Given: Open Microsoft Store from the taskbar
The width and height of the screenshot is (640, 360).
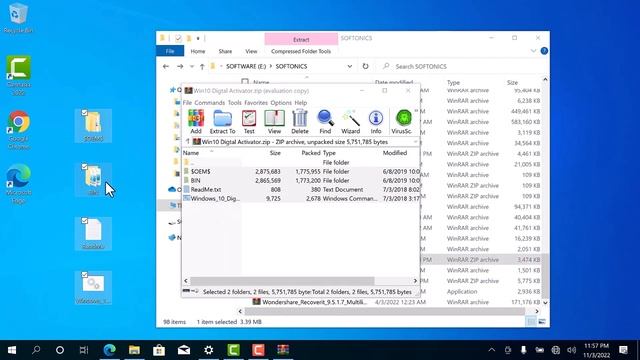Looking at the screenshot, I should tap(159, 350).
